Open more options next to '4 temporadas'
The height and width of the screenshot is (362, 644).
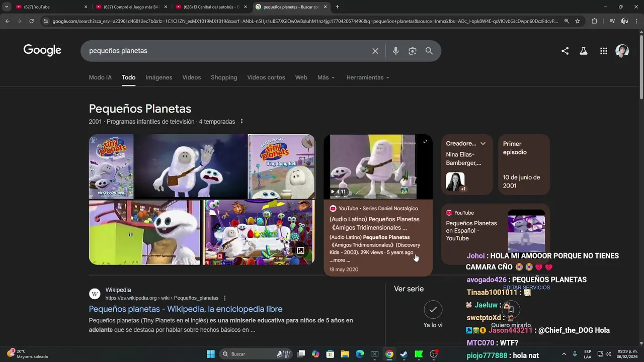tap(242, 121)
